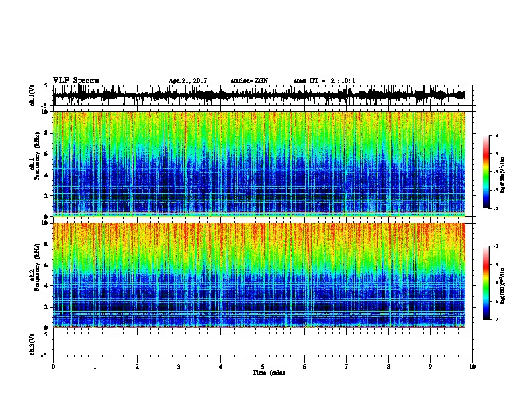Click time axis tick label "0"
The image size is (532, 411).
click(53, 367)
